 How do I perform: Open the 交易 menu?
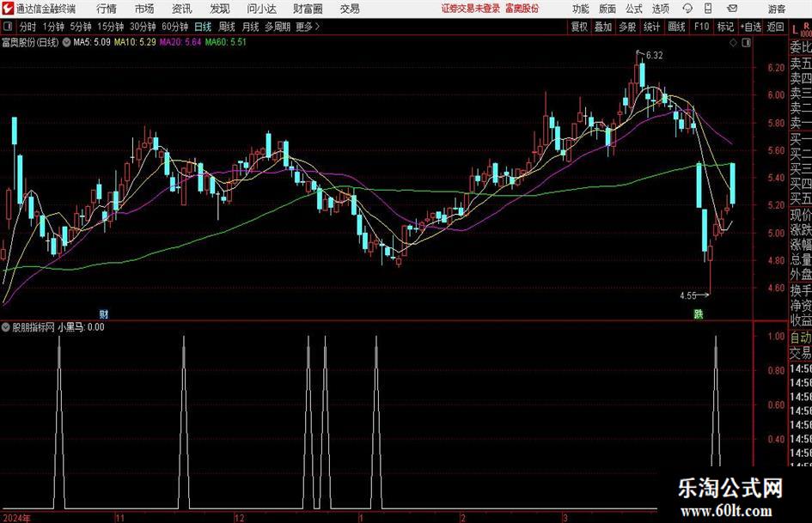tap(350, 9)
